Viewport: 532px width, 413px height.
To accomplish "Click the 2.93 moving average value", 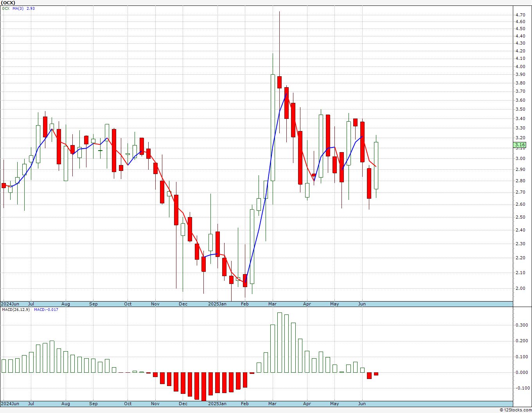I will 31,8.
